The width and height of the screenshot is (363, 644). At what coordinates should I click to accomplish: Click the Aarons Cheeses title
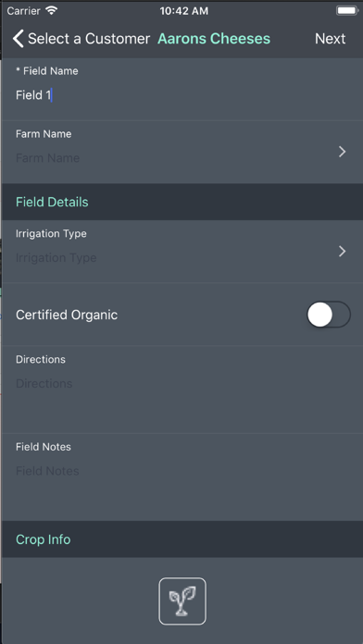pos(214,39)
